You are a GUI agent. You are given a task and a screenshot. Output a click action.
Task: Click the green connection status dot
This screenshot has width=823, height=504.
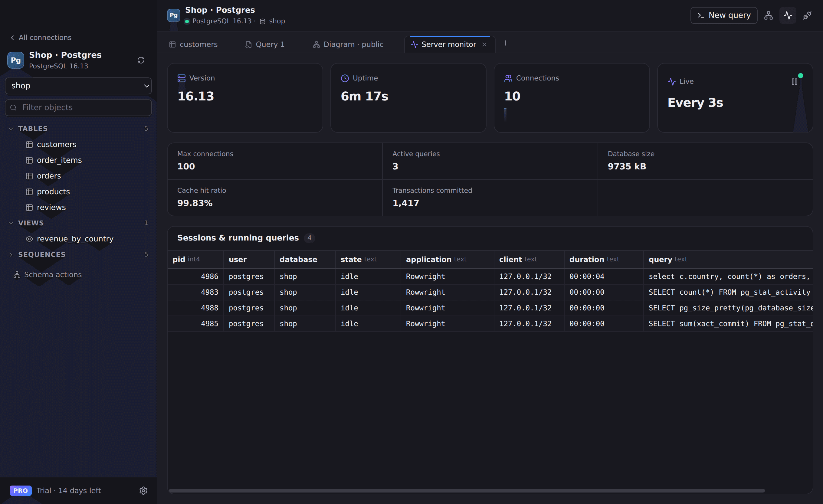click(x=187, y=21)
